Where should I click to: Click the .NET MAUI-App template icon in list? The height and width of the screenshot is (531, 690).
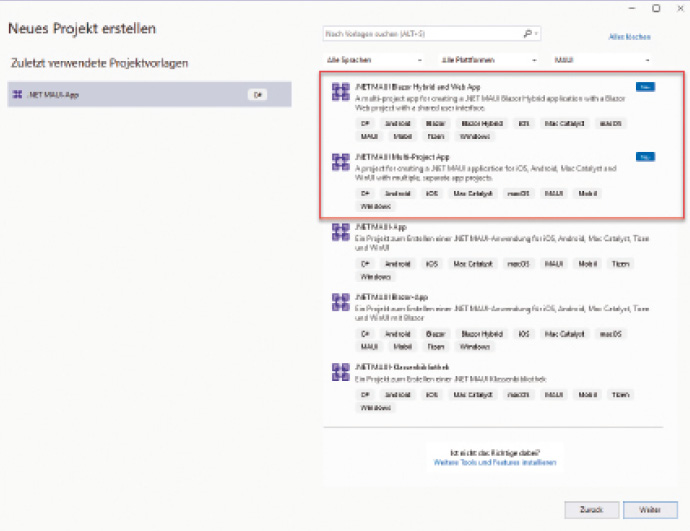[x=341, y=232]
